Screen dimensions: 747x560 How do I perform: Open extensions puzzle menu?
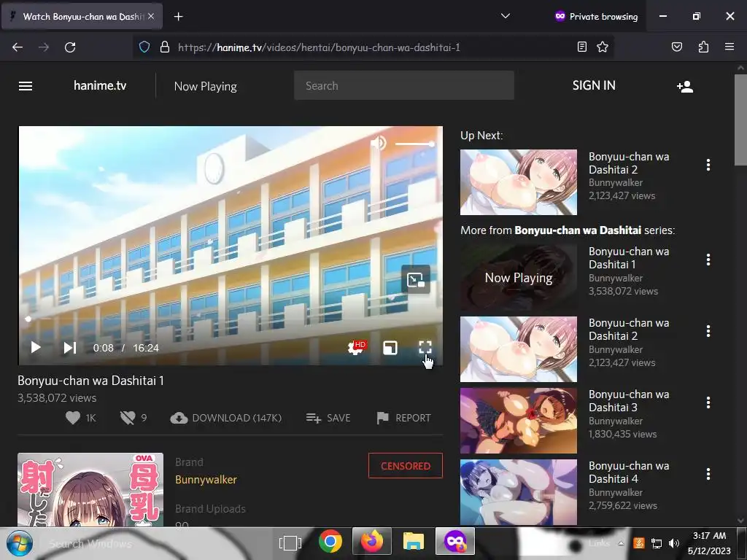(x=704, y=47)
